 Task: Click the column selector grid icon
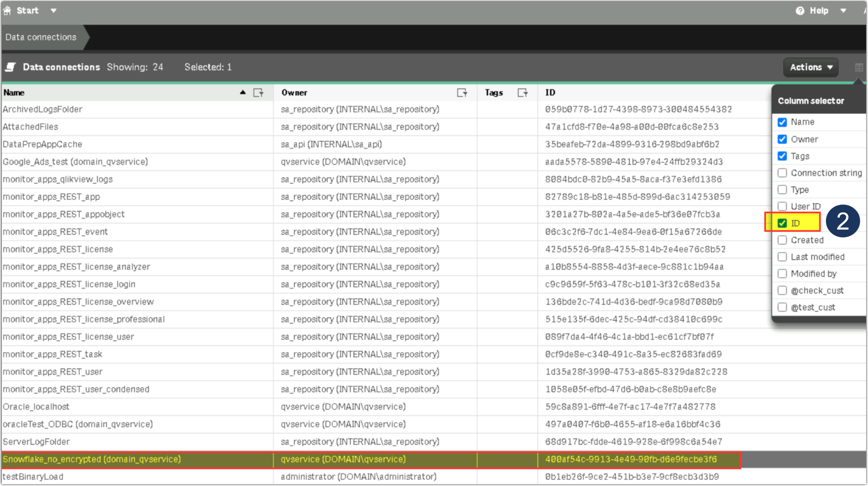coord(859,67)
